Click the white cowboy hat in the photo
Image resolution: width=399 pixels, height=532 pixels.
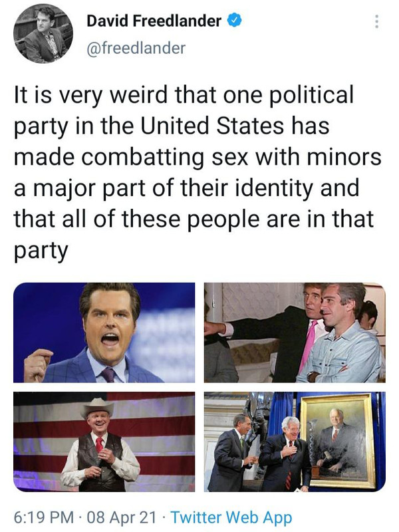pyautogui.click(x=97, y=406)
